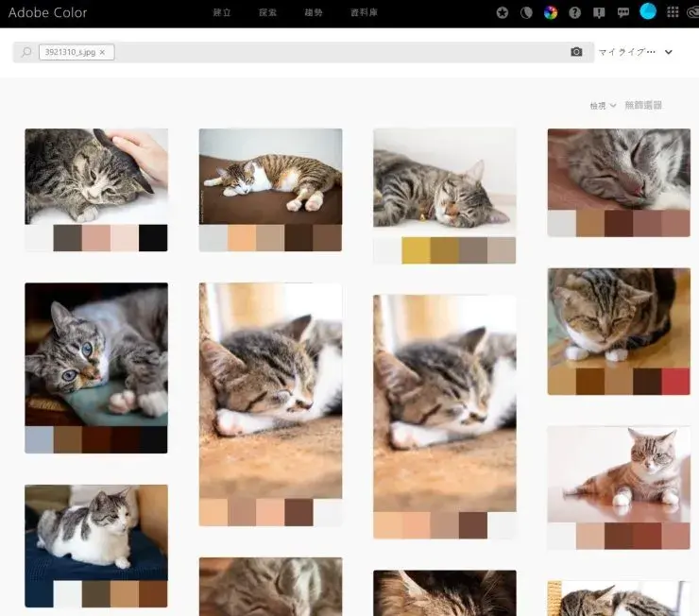Image resolution: width=699 pixels, height=616 pixels.
Task: Expand the マイライブ… library dropdown
Action: pos(636,52)
